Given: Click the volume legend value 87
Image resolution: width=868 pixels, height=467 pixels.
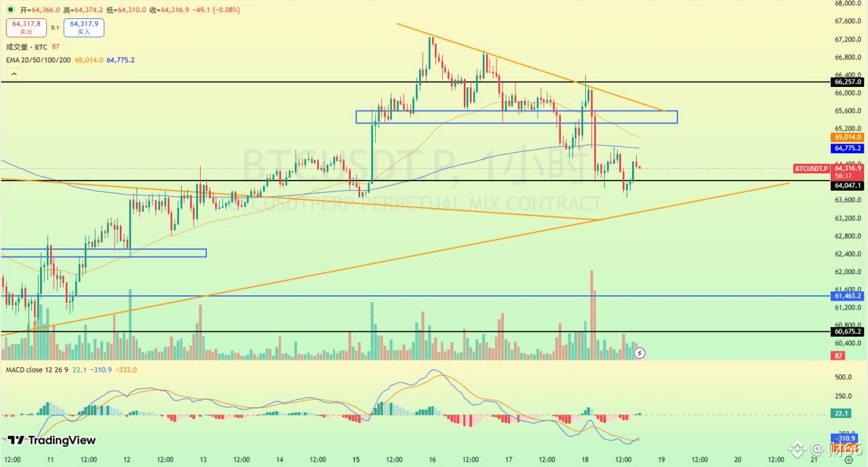Looking at the screenshot, I should (x=56, y=47).
